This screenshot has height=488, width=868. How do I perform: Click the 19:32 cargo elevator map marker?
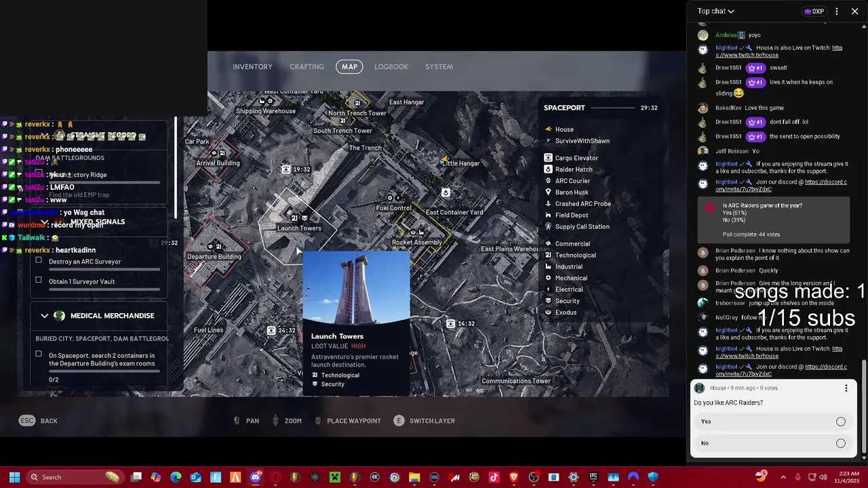point(286,169)
